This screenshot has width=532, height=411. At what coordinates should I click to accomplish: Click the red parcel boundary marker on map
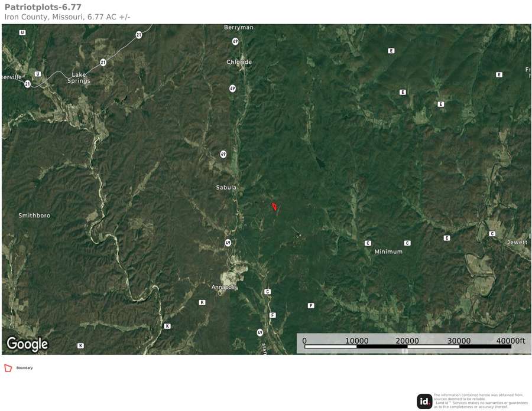tap(274, 206)
